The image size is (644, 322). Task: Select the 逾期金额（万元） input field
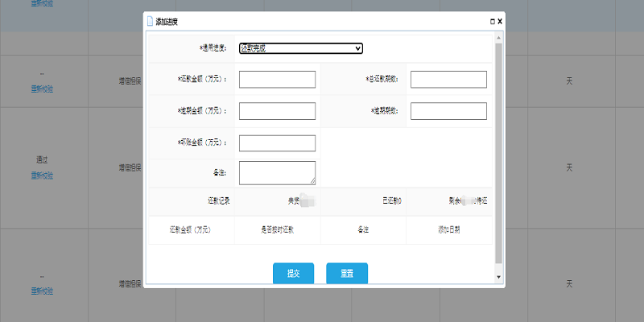[277, 111]
